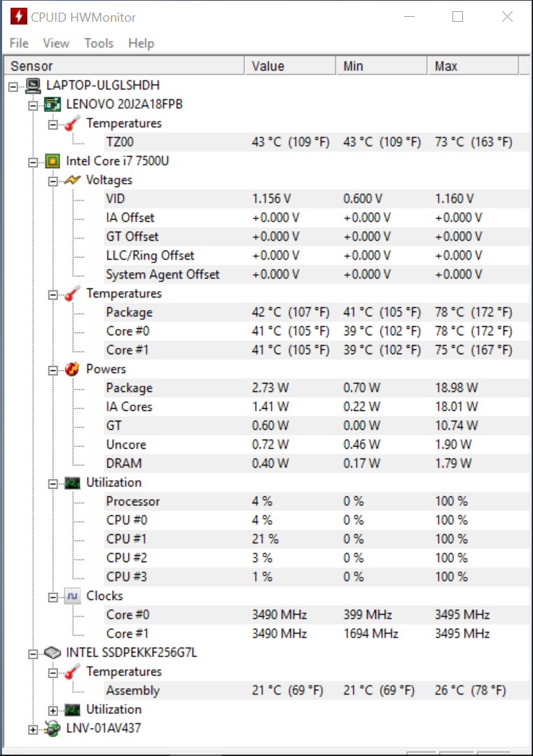This screenshot has height=756, width=533.
Task: Select the flame icon next to Powers
Action: tap(72, 370)
